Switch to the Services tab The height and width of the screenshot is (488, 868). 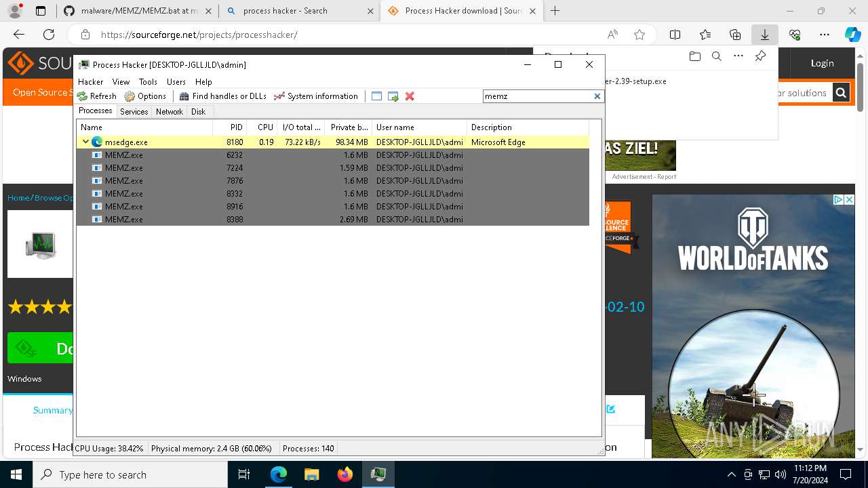tap(134, 112)
